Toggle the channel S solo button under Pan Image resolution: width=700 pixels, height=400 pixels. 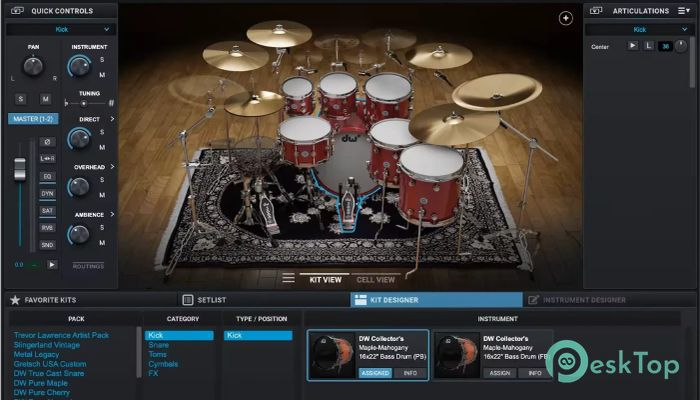point(21,99)
